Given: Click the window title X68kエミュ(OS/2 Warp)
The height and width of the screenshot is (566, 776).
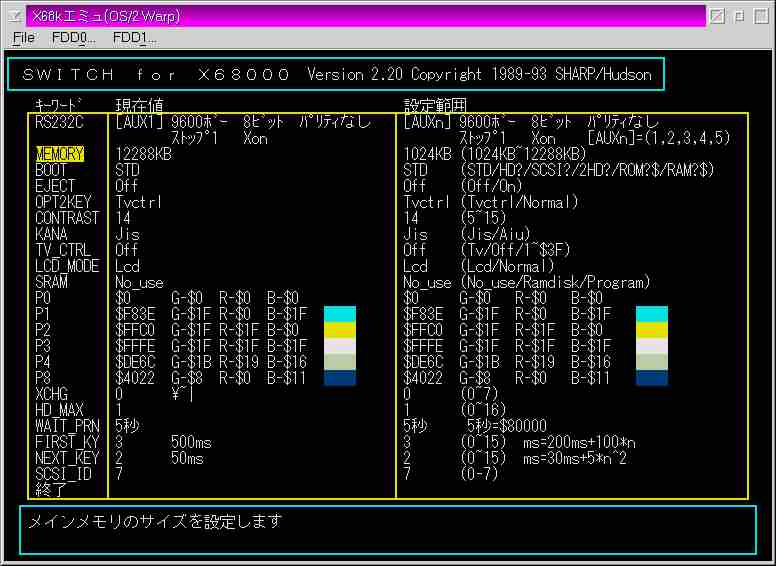Looking at the screenshot, I should [x=106, y=16].
